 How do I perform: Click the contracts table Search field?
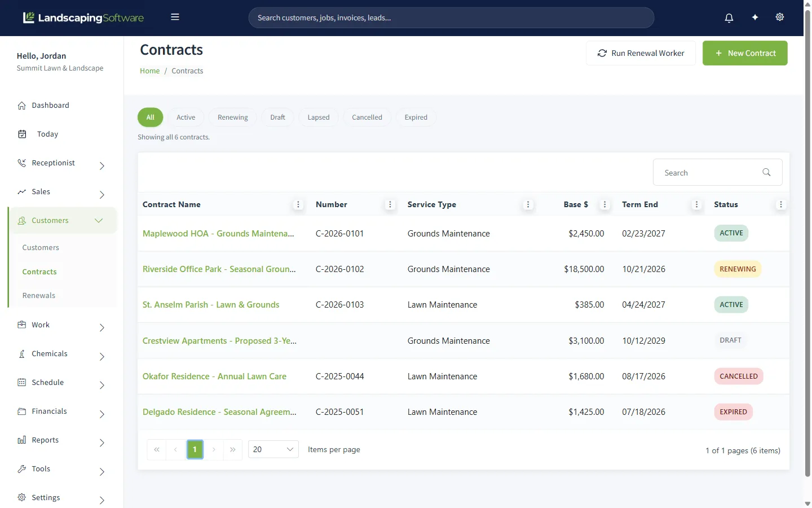[717, 172]
